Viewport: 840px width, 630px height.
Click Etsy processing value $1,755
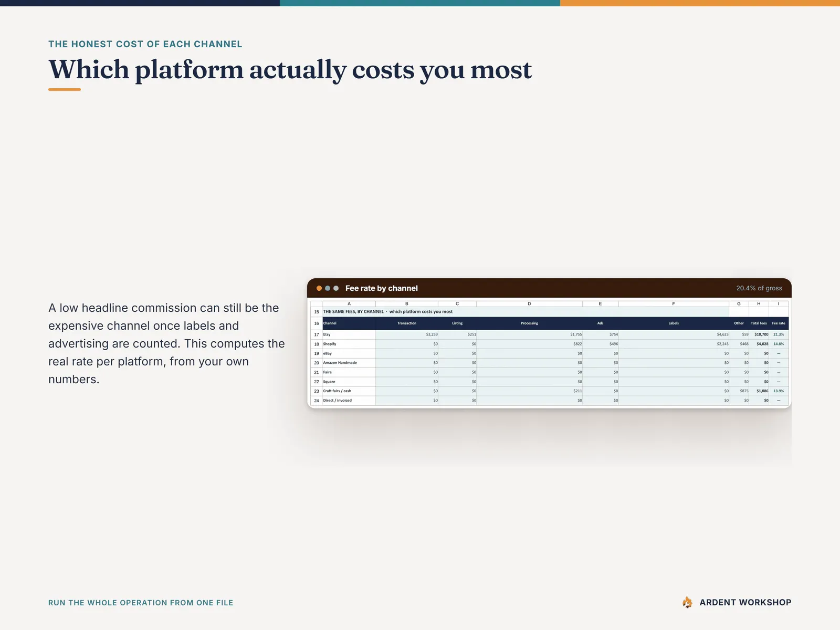click(576, 334)
